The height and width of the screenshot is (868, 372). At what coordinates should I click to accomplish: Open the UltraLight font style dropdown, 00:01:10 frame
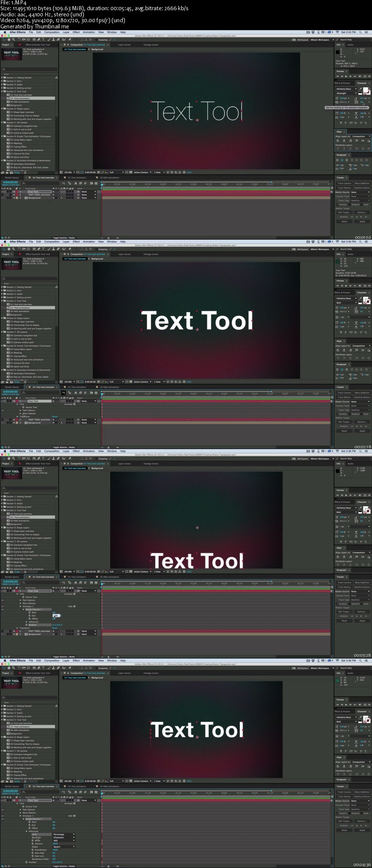pyautogui.click(x=346, y=93)
